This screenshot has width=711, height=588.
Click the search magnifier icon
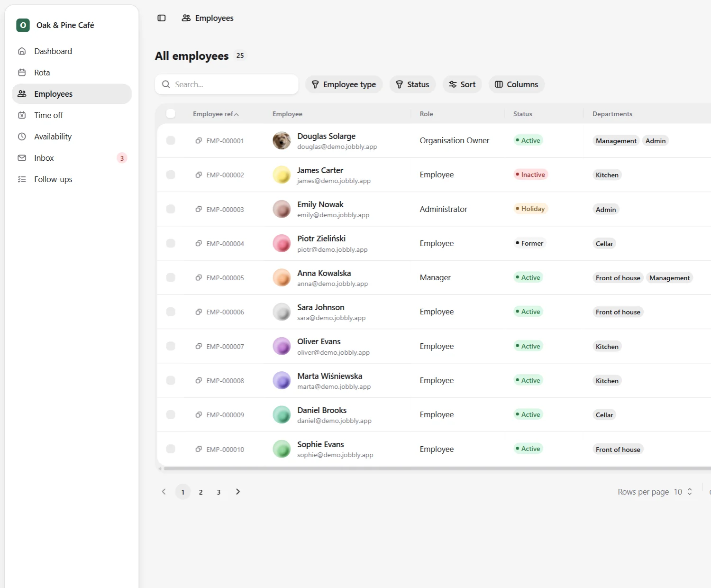166,84
